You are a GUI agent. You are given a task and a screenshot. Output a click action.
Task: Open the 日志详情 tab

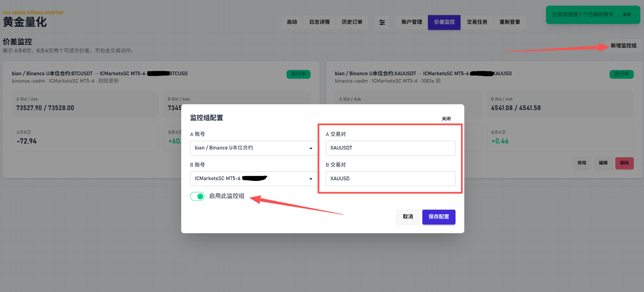click(319, 22)
